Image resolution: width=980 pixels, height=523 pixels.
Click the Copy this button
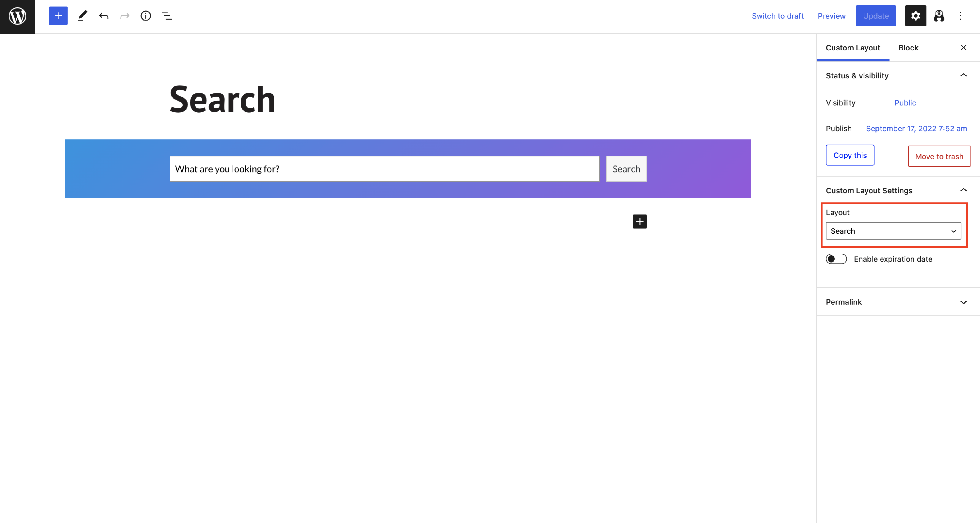click(x=850, y=155)
